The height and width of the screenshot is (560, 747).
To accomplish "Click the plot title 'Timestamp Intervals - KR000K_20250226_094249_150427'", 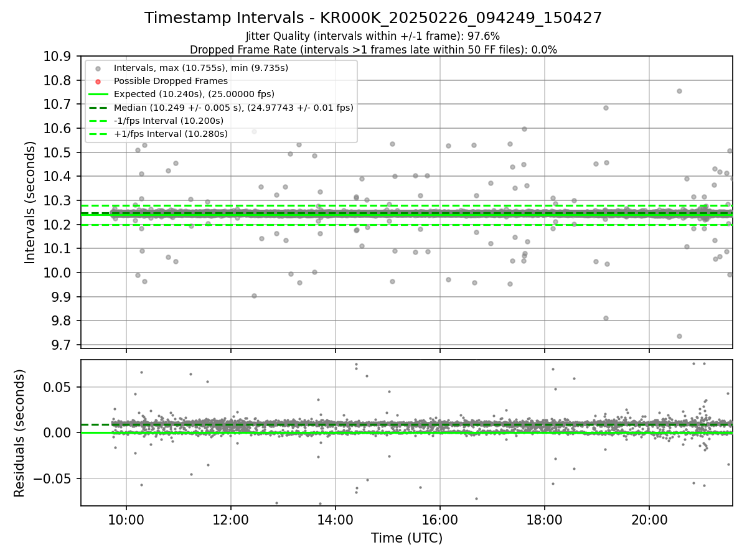I will point(374,18).
